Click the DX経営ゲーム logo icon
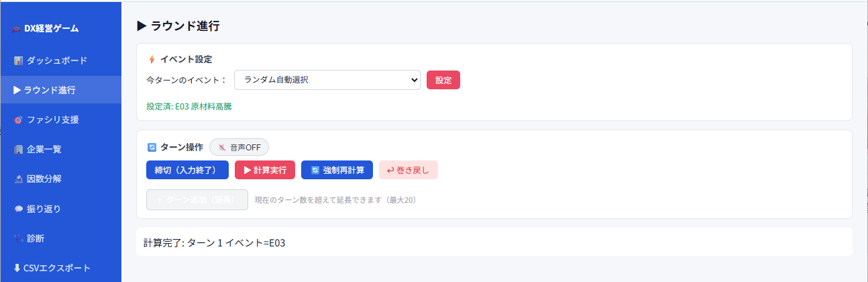Viewport: 868px width, 282px height. coord(17,29)
